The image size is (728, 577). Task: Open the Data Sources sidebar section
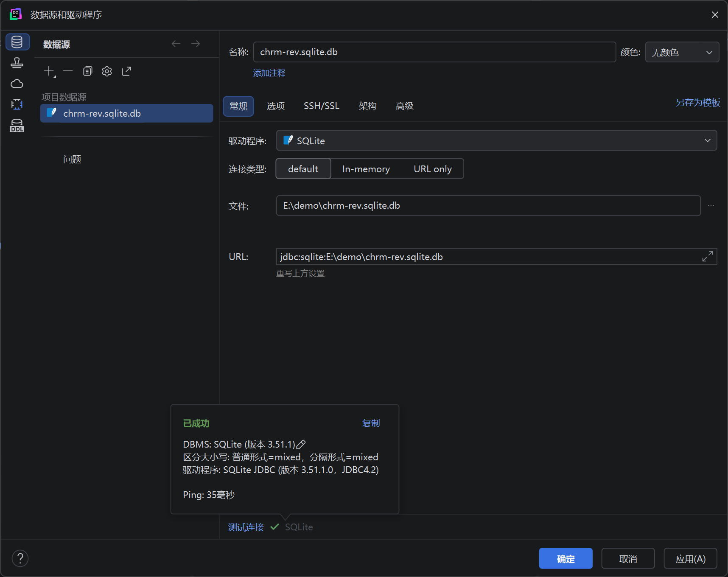coord(17,42)
